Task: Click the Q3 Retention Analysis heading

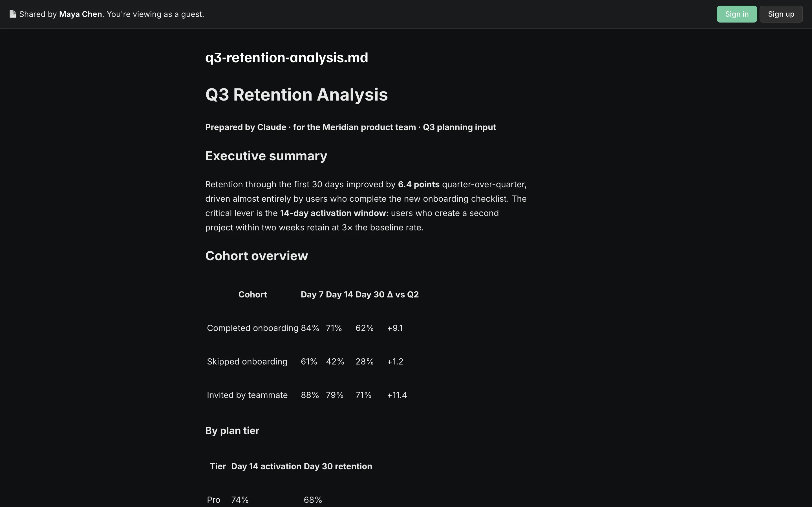Action: pyautogui.click(x=296, y=95)
